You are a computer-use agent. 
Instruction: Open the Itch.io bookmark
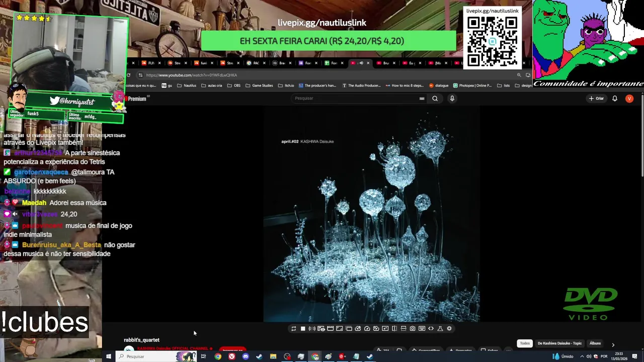pos(286,85)
